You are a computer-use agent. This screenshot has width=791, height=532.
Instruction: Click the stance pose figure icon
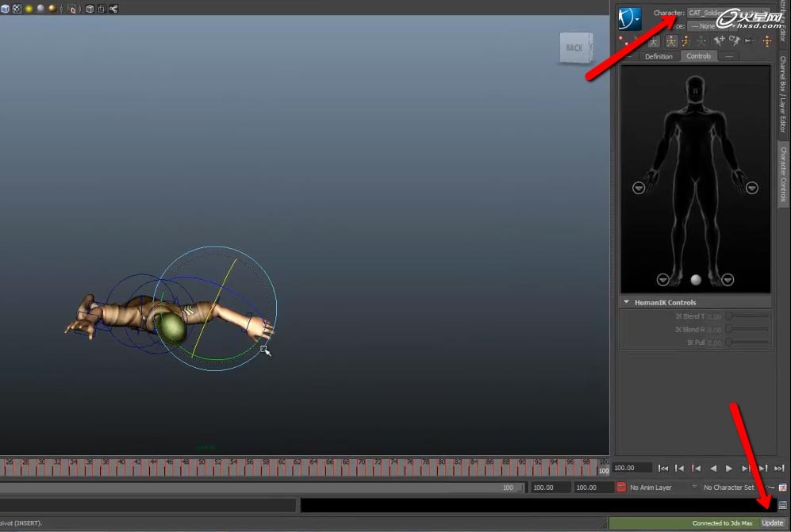click(x=767, y=41)
